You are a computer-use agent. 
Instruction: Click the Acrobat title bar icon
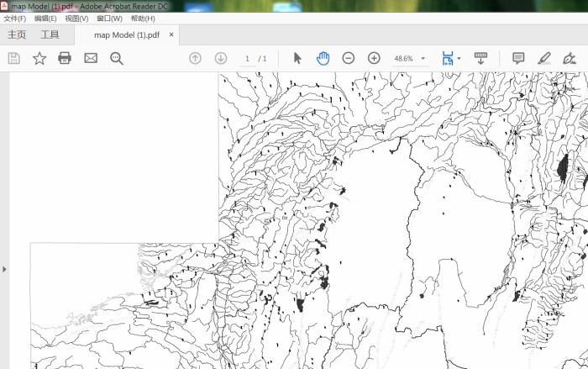4,6
